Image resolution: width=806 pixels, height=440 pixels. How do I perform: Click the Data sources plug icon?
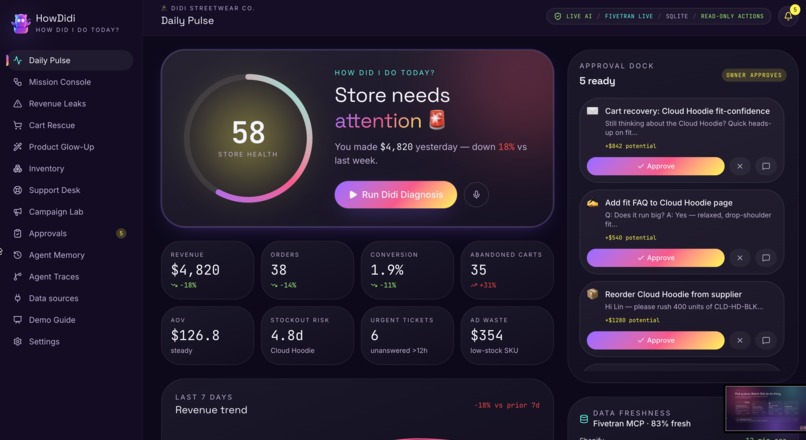17,298
